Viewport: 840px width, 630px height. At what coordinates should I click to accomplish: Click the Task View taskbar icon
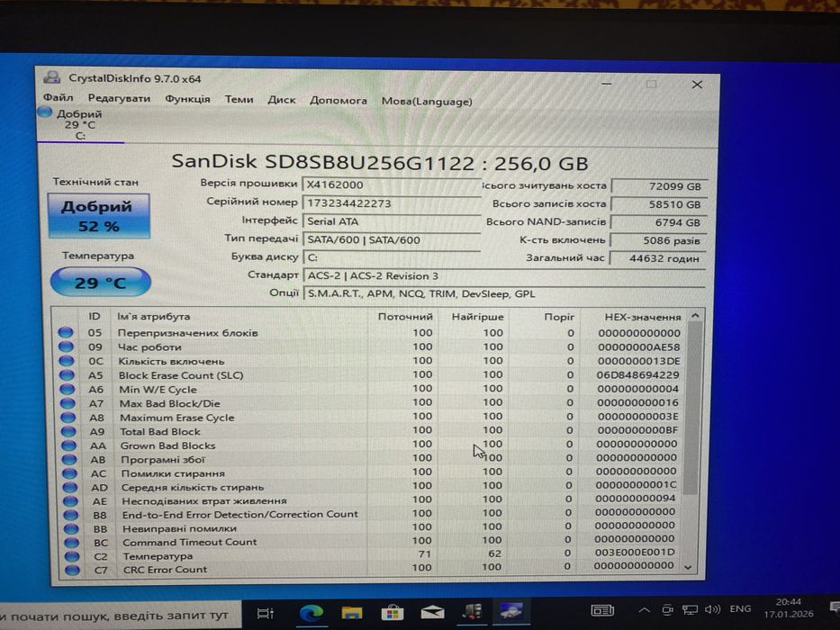point(266,613)
